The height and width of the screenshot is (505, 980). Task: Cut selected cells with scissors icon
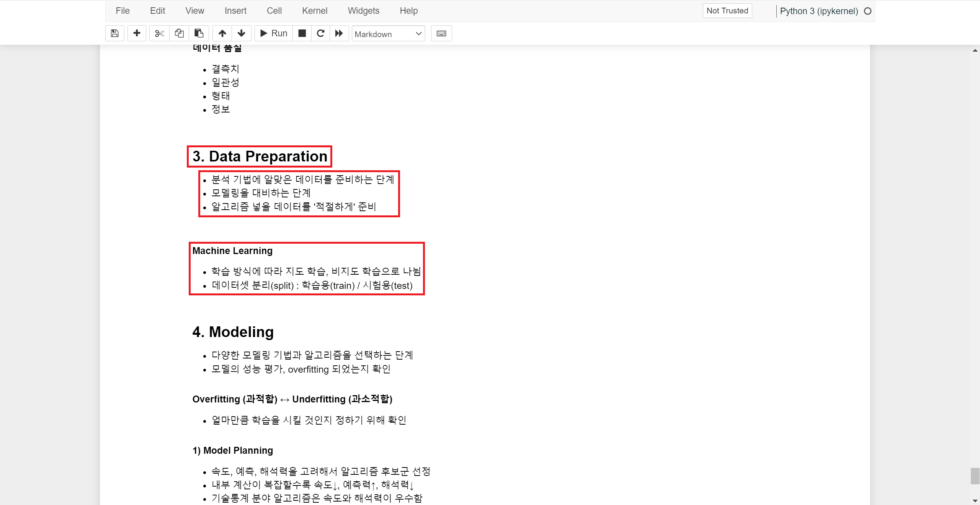coord(159,33)
